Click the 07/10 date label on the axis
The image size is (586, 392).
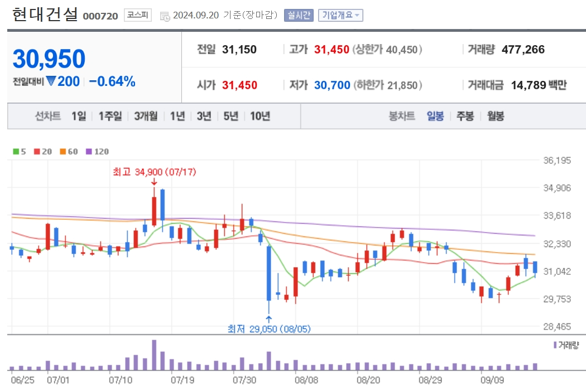click(x=121, y=380)
